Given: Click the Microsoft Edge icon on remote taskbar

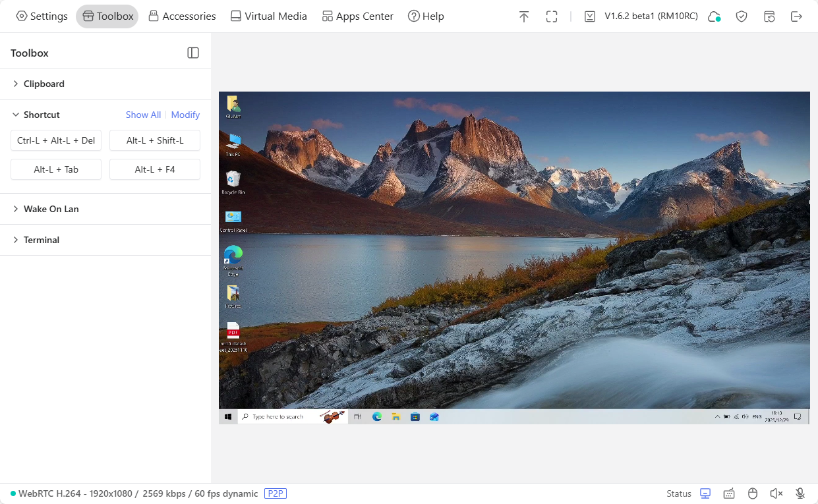Looking at the screenshot, I should click(377, 416).
